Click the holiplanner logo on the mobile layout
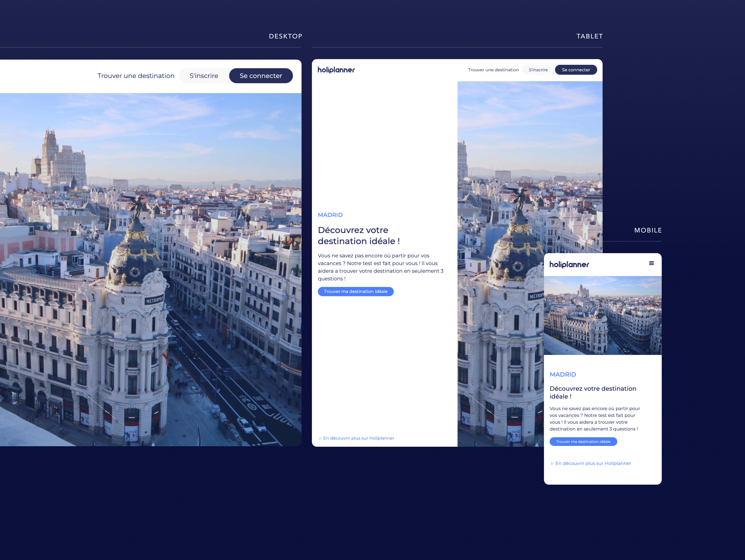Screen dimensions: 745x560 coord(569,265)
